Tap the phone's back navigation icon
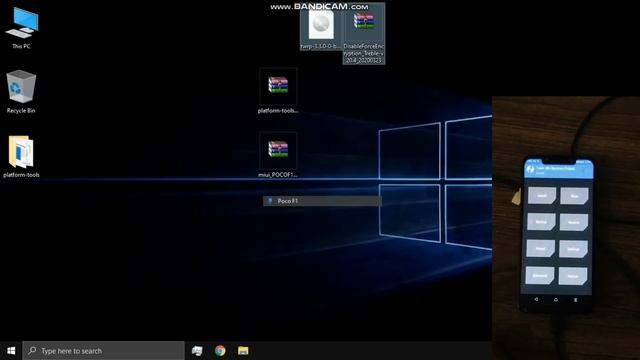 (x=536, y=299)
